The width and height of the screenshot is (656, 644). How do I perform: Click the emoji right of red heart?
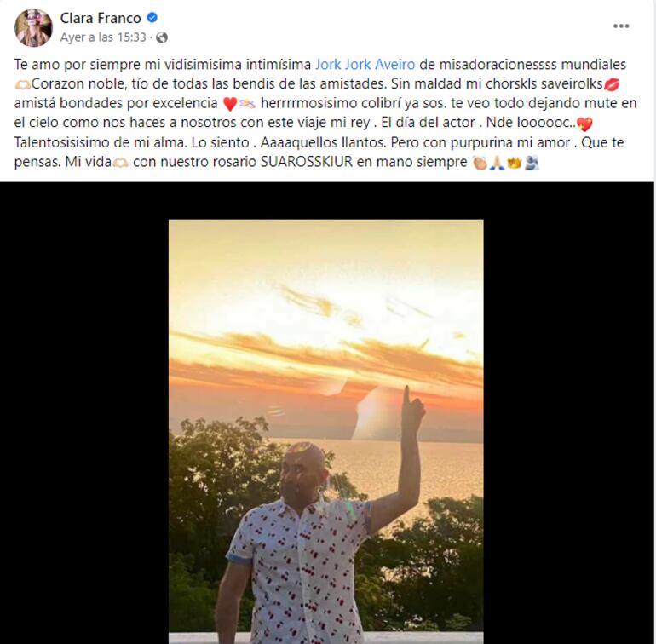coord(247,103)
